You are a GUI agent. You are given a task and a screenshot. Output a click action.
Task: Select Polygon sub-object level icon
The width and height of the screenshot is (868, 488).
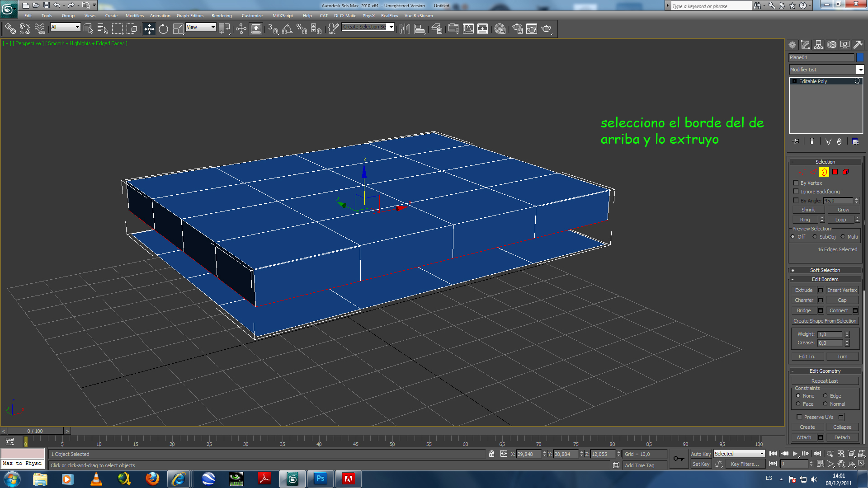coord(835,172)
